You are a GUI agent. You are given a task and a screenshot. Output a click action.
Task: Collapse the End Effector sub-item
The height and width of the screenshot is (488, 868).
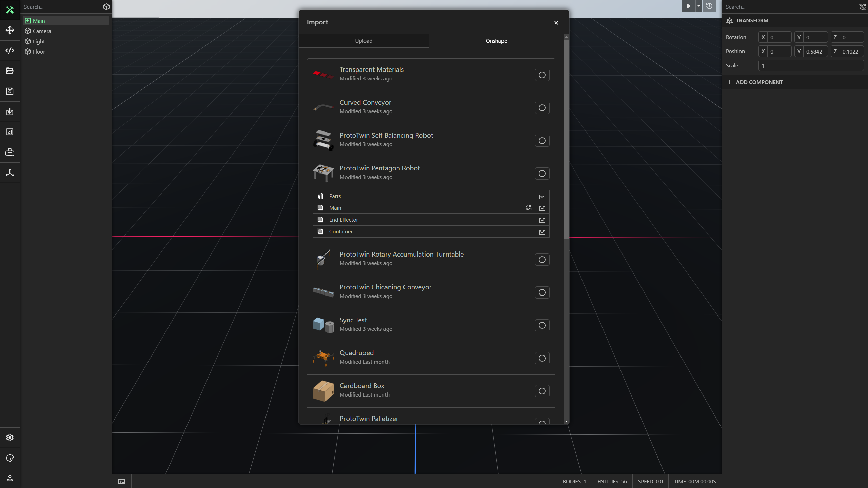343,219
